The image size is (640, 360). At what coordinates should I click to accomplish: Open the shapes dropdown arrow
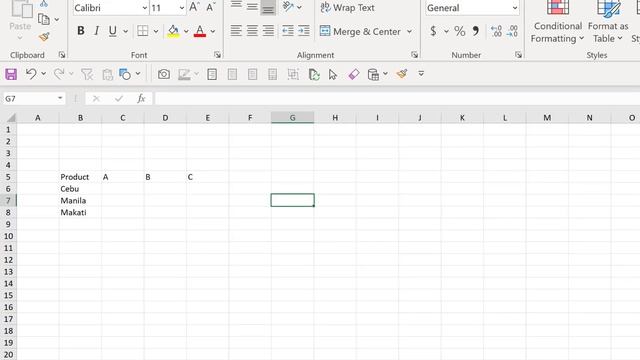coord(138,74)
